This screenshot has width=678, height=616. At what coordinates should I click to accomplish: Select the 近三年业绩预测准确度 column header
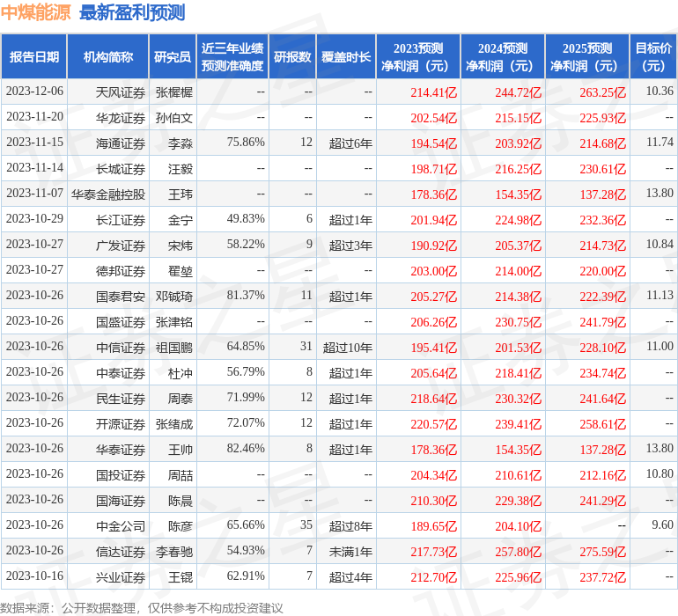pos(232,56)
